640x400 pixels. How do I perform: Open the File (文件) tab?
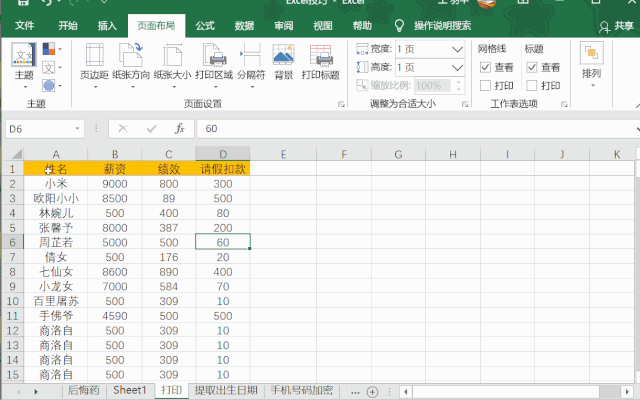24,26
